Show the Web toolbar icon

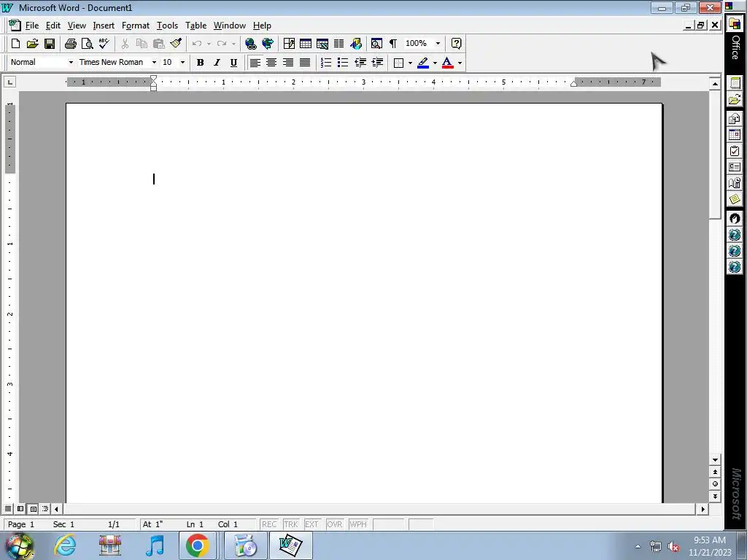tap(268, 44)
